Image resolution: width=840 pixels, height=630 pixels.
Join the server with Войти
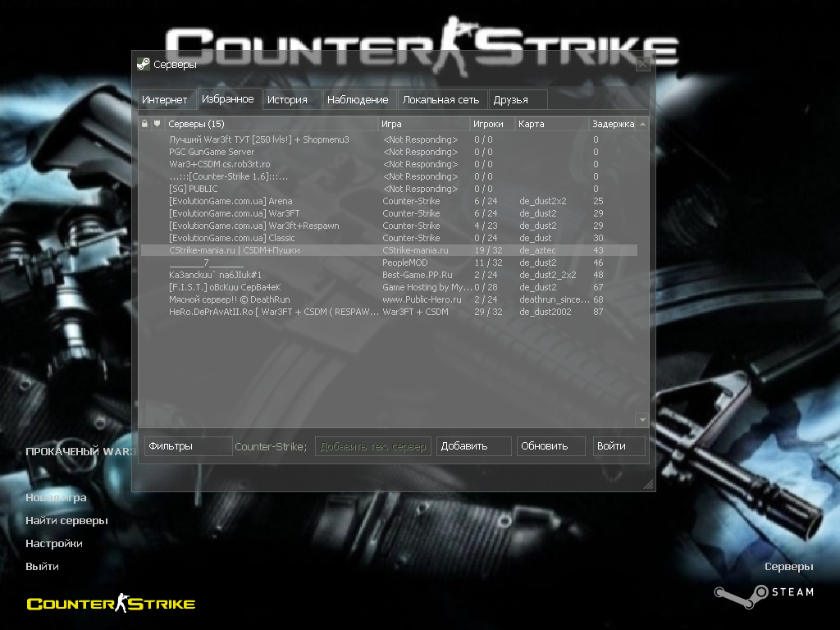(619, 446)
